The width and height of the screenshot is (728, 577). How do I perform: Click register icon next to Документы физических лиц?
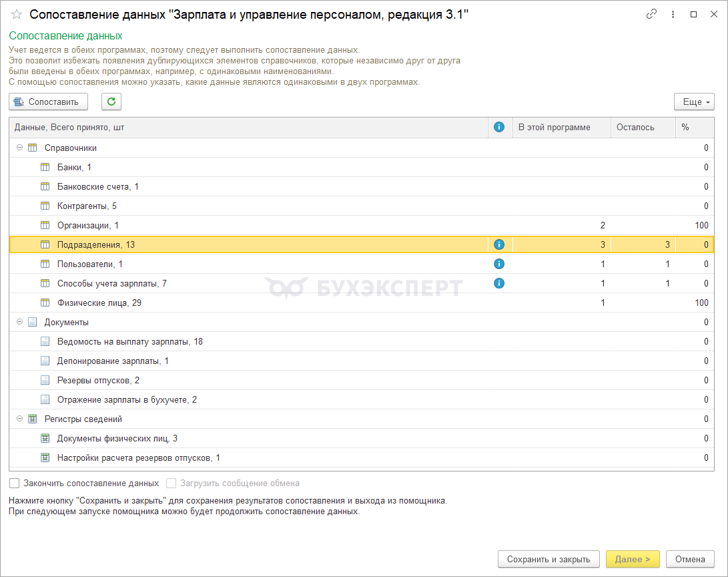pyautogui.click(x=45, y=438)
